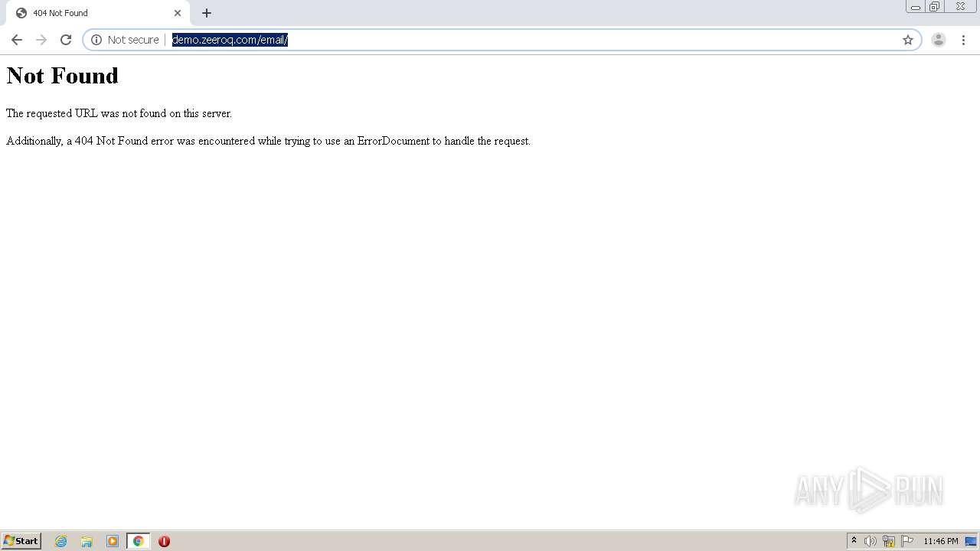Open the volume speaker control
Viewport: 980px width, 551px height.
[x=871, y=541]
